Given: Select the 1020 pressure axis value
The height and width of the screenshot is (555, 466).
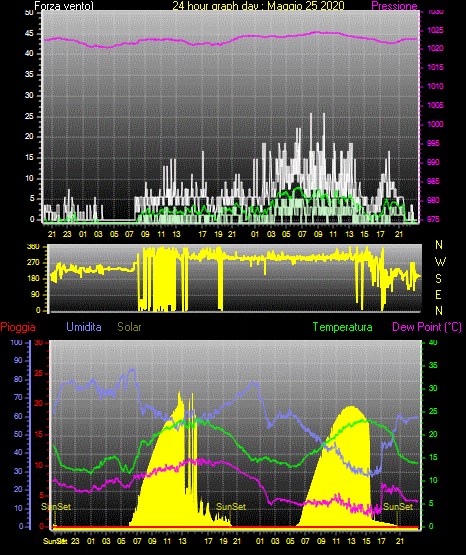Looking at the screenshot, I should point(435,48).
